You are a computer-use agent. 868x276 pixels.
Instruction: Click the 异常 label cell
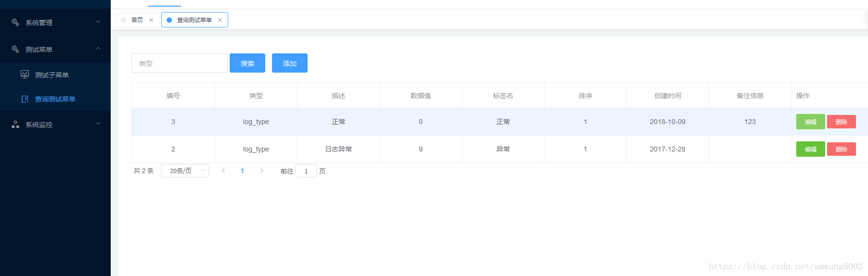[503, 149]
